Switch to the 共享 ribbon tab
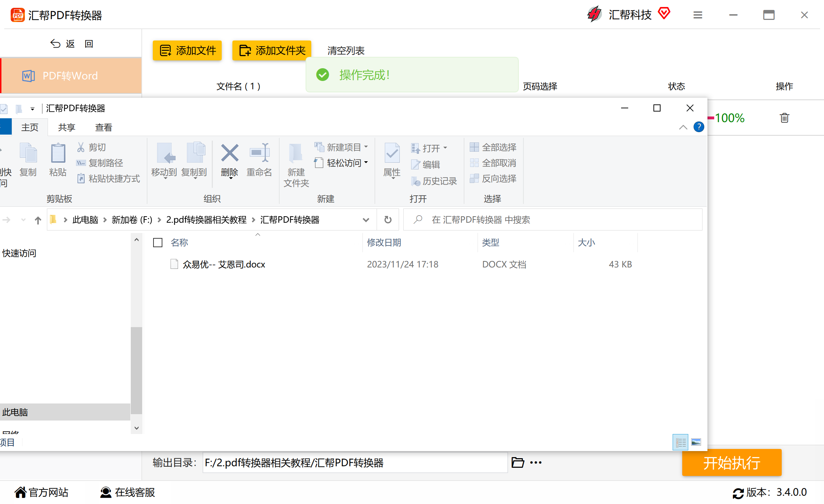The width and height of the screenshot is (824, 504). point(67,128)
